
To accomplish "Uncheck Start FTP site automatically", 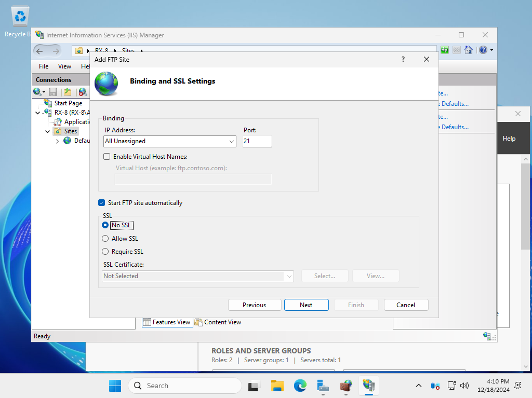I will [101, 203].
